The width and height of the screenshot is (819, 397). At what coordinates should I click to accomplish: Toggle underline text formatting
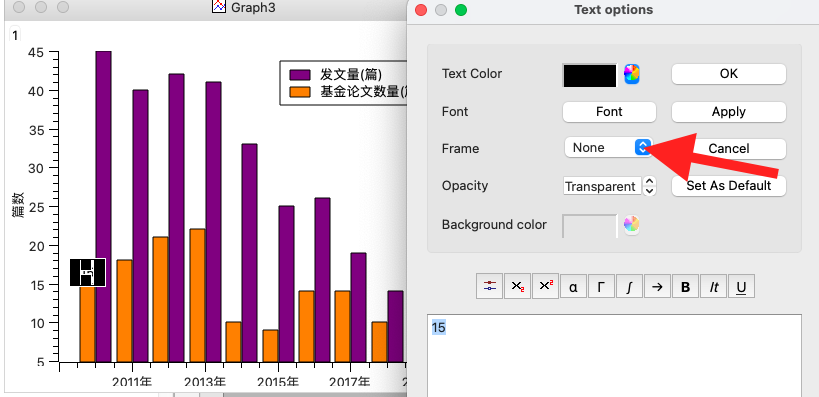pos(741,286)
